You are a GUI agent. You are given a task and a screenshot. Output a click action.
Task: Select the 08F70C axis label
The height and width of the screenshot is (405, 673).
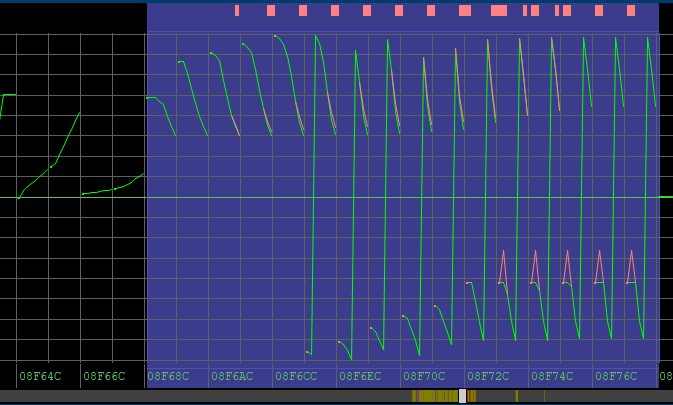tap(424, 376)
